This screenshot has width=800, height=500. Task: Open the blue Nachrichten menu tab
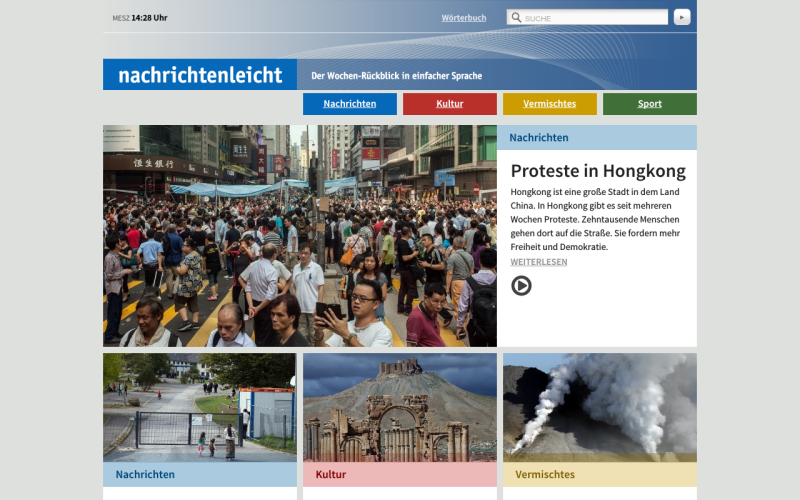coord(349,104)
